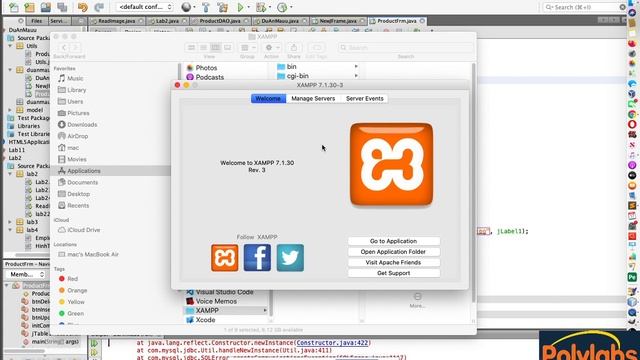The height and width of the screenshot is (360, 640).
Task: Click the green Run Project icon
Action: tap(240, 7)
